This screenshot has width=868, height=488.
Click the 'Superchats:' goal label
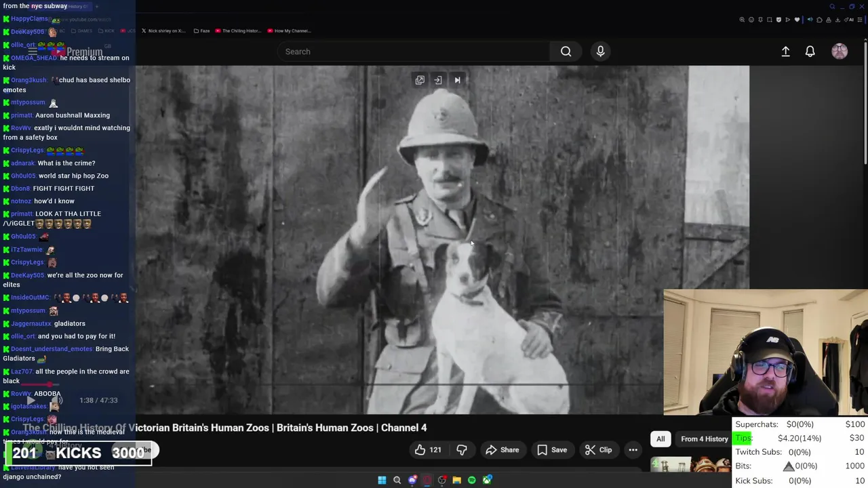[x=757, y=424]
